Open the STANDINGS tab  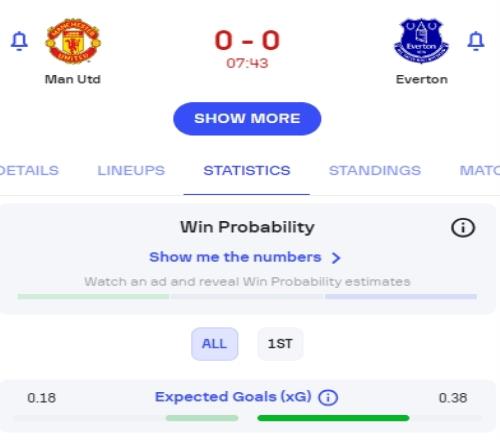click(375, 170)
